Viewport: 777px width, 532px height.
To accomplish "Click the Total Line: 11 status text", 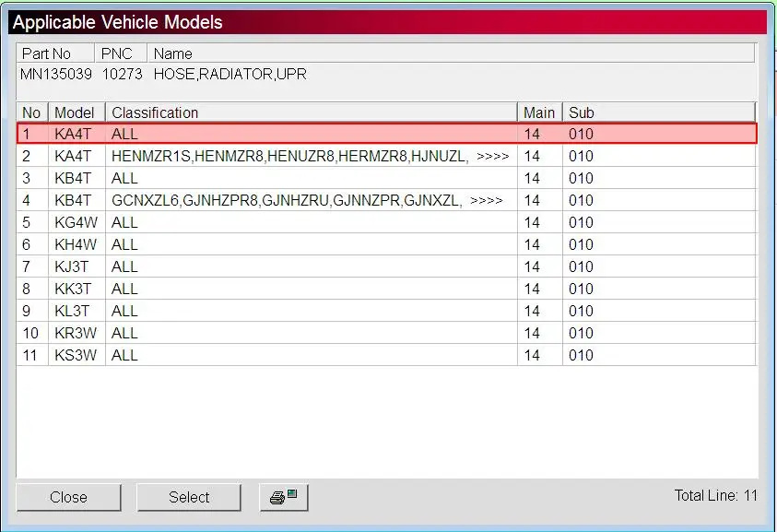I will pyautogui.click(x=715, y=495).
